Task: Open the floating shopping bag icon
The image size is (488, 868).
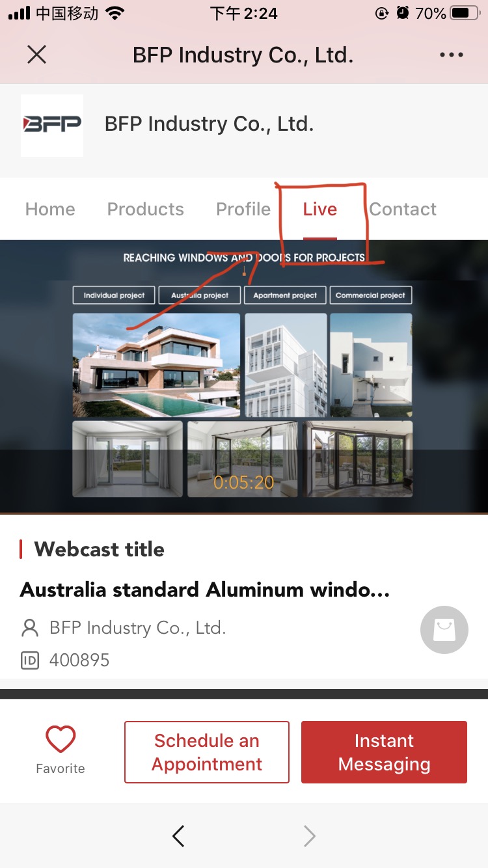Action: pos(444,629)
